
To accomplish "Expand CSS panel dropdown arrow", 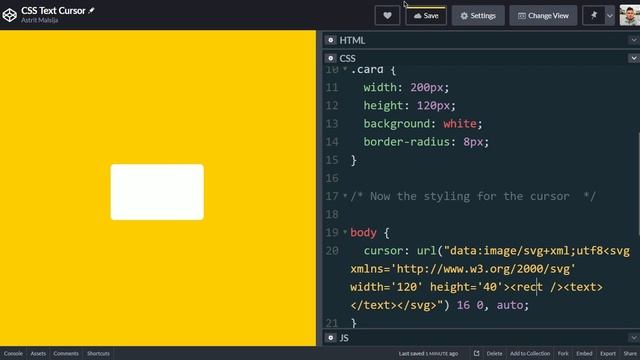I will click(633, 58).
